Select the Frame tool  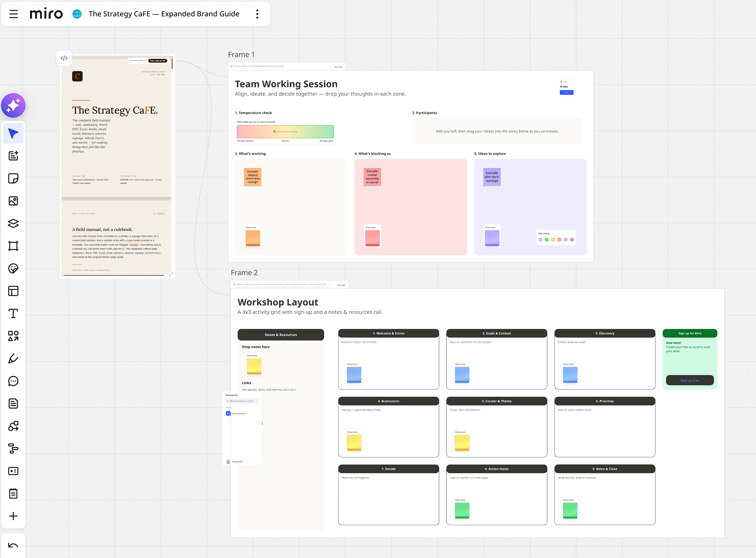point(13,246)
